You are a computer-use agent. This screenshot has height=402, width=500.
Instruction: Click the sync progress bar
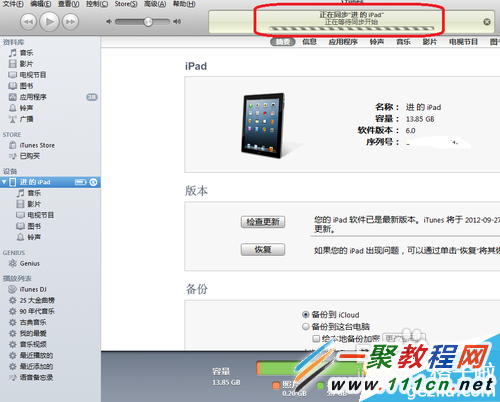coord(351,29)
